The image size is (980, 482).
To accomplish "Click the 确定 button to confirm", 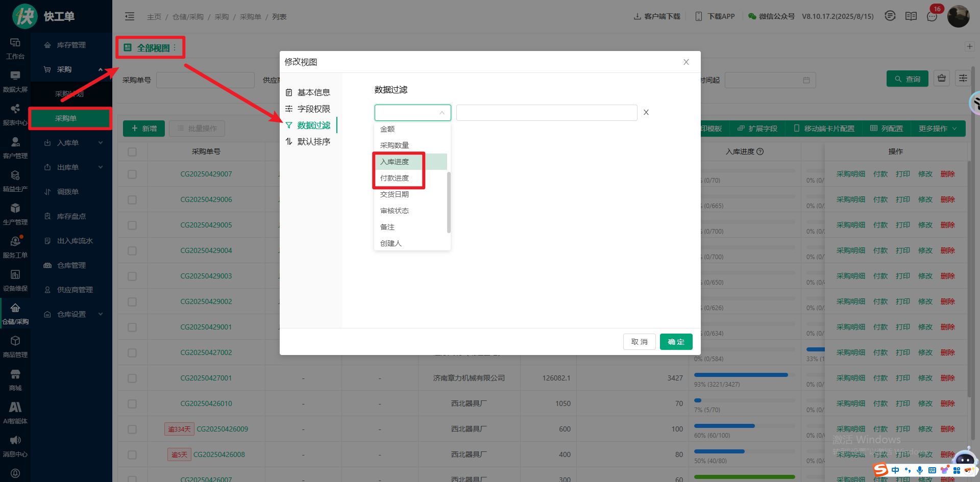I will point(676,342).
